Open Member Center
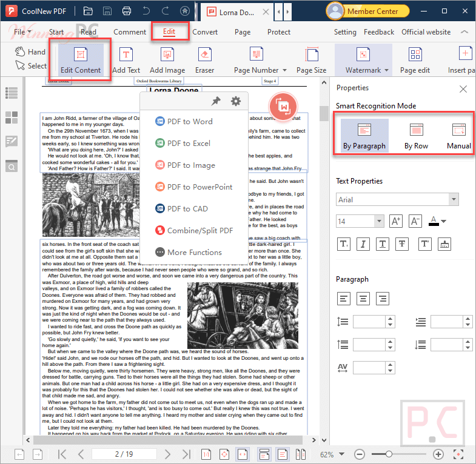Viewport: 476px width, 464px height. 367,12
